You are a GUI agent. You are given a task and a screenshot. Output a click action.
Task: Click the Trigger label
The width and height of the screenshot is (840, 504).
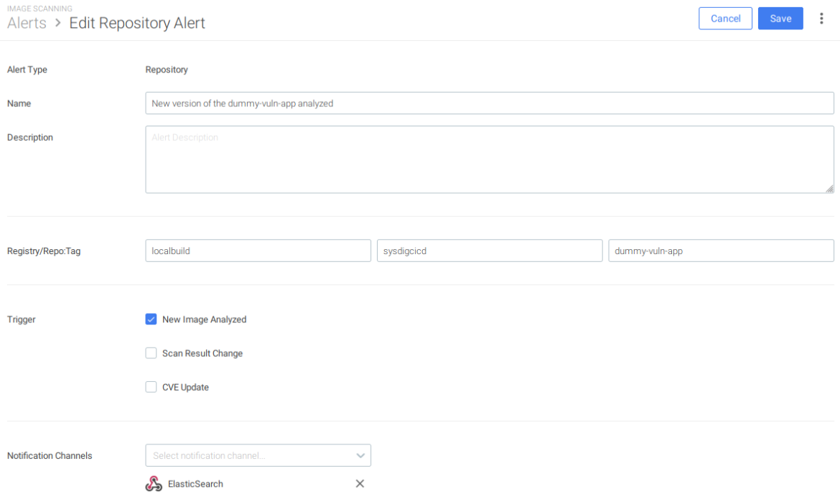[x=22, y=319]
